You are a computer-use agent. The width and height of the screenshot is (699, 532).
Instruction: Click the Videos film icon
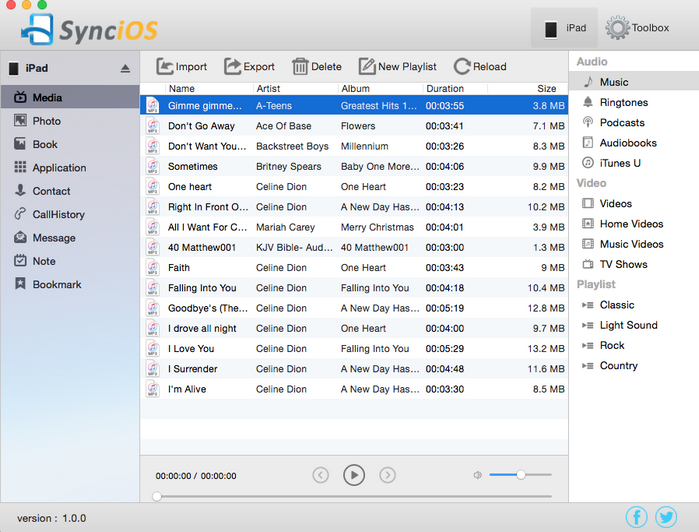588,203
